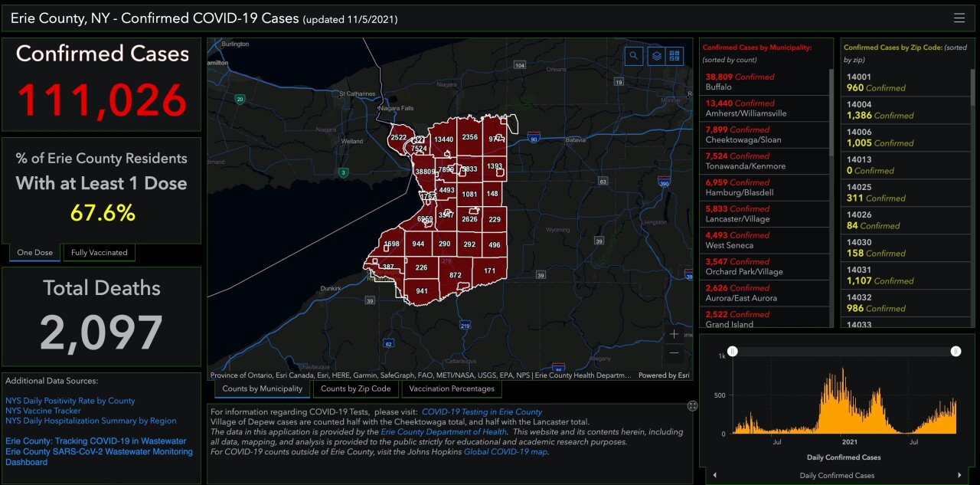Select zip 14026 with 84 Confirmed
Viewport: 980px width, 485px height.
pyautogui.click(x=906, y=221)
